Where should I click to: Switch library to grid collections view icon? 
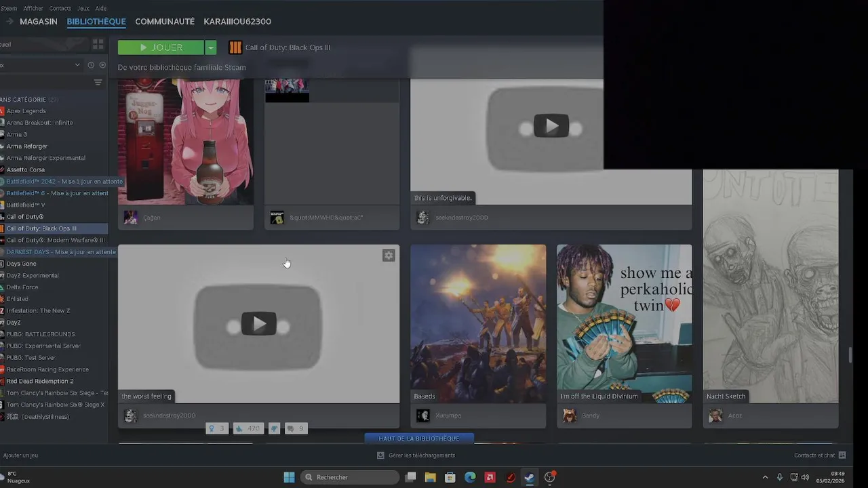click(x=98, y=44)
